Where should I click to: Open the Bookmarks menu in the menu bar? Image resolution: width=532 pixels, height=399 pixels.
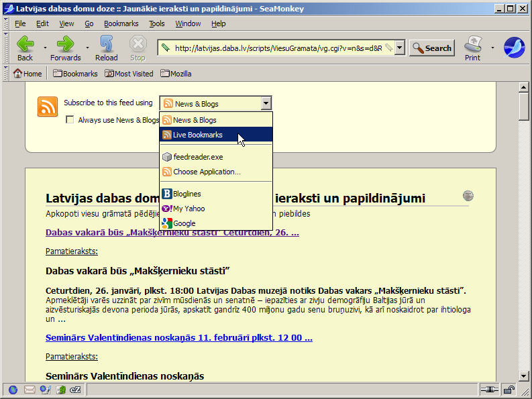[121, 23]
